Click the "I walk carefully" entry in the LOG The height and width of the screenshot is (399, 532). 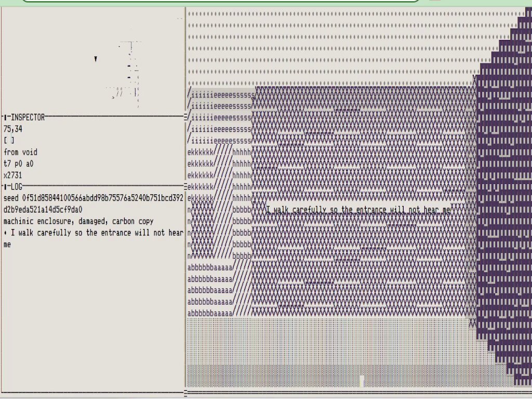click(94, 238)
